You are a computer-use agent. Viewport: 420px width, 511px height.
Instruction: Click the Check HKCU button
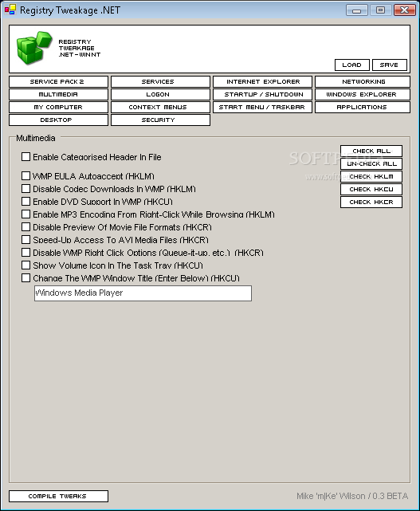point(371,189)
